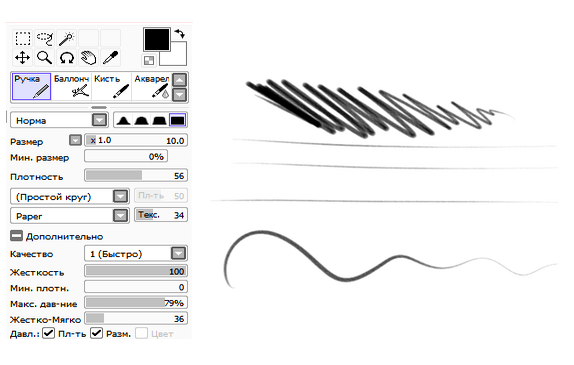This screenshot has height=365, width=574.
Task: Choose the softest pointed brush edge shape
Action: 124,120
